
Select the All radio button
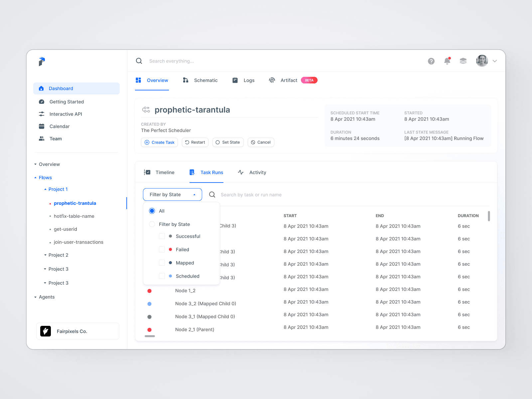(152, 211)
